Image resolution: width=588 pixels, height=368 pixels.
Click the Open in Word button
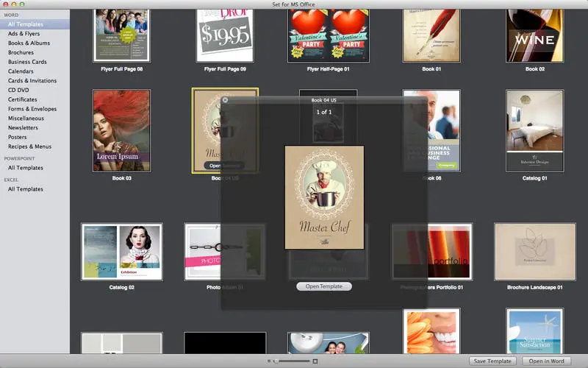[x=546, y=361]
